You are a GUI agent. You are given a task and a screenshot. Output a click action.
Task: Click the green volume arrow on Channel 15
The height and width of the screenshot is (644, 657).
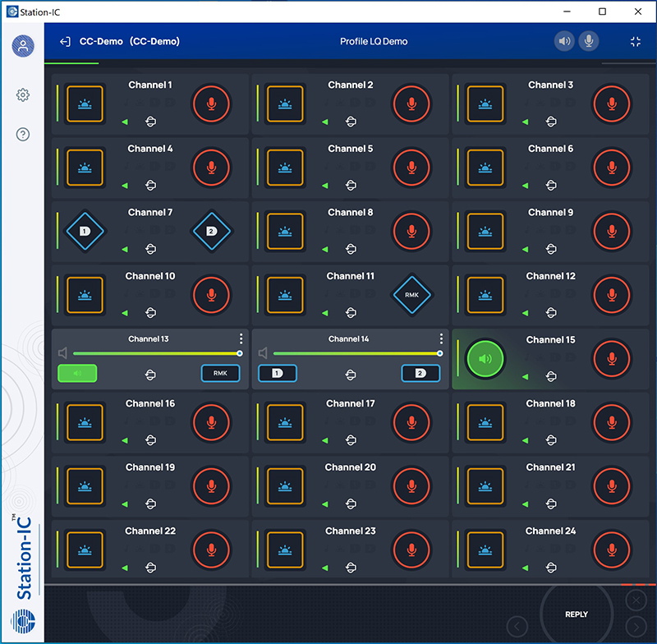(526, 377)
